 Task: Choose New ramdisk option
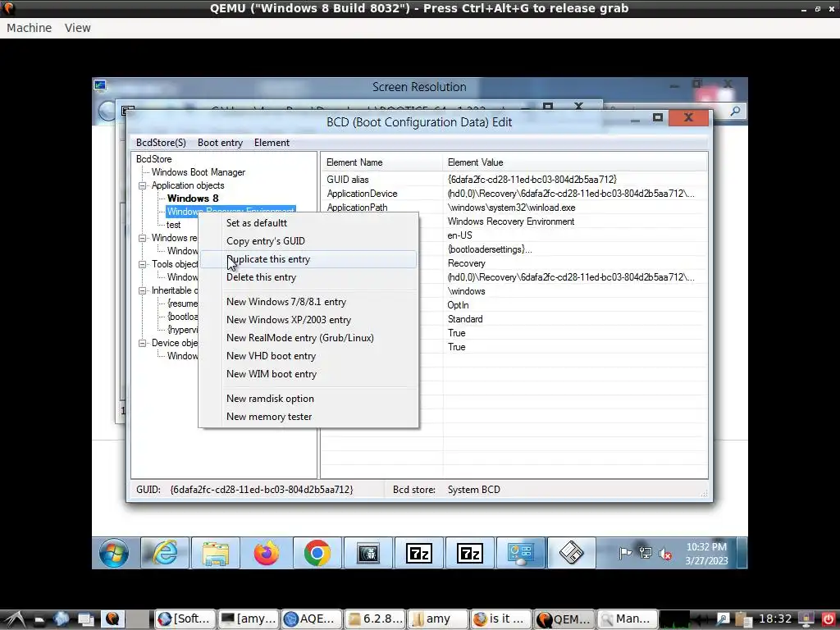pyautogui.click(x=308, y=399)
